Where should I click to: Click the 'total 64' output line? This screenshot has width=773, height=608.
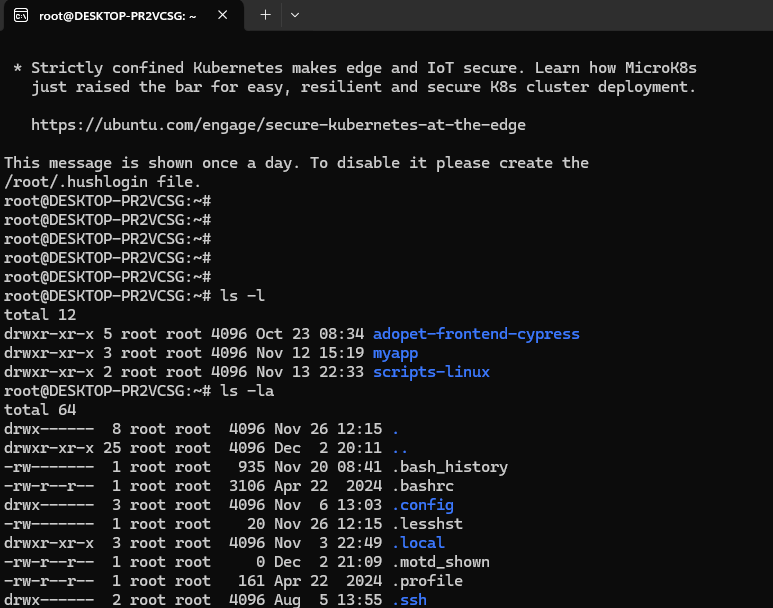tap(40, 410)
